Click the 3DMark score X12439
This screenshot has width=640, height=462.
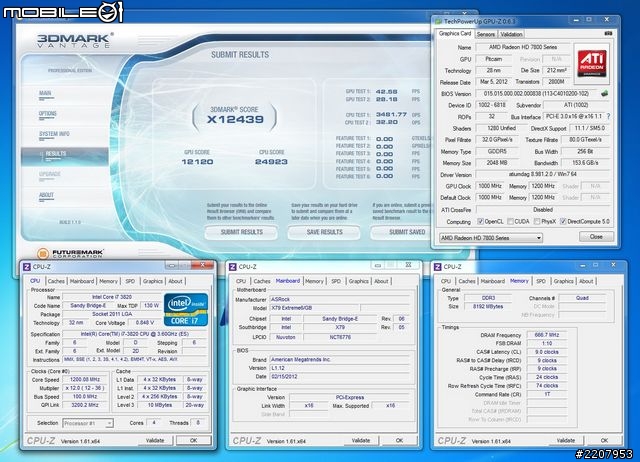coord(235,119)
